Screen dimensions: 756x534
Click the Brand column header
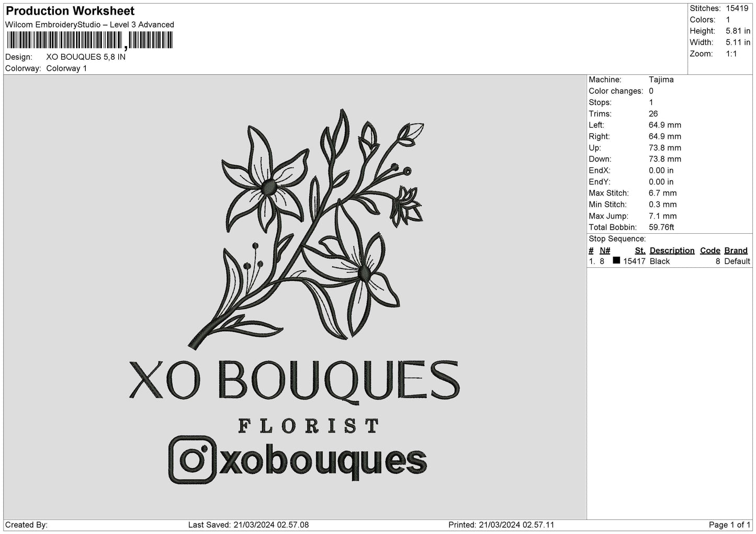[736, 251]
